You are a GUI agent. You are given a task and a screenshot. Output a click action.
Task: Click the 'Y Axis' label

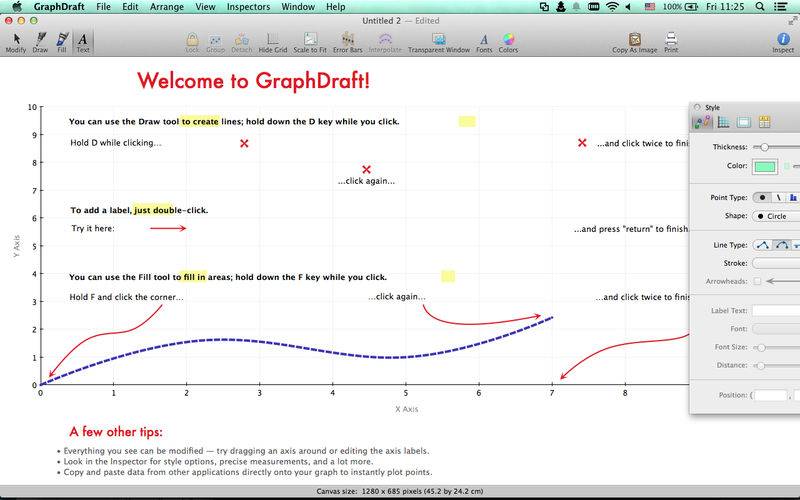17,246
